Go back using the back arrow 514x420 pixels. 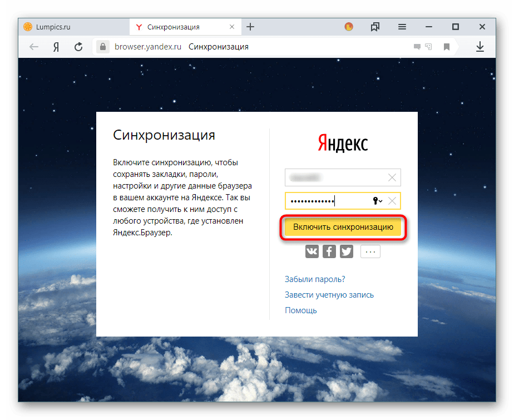(x=34, y=47)
